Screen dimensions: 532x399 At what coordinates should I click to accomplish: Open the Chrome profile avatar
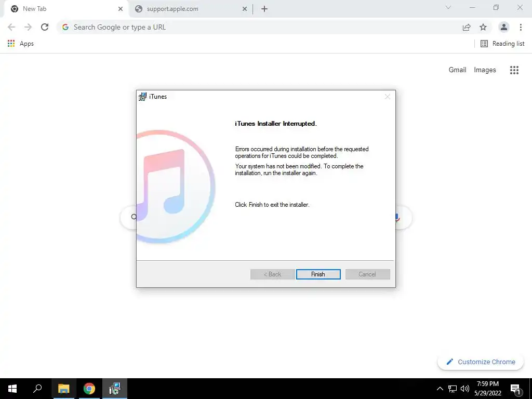(x=504, y=27)
